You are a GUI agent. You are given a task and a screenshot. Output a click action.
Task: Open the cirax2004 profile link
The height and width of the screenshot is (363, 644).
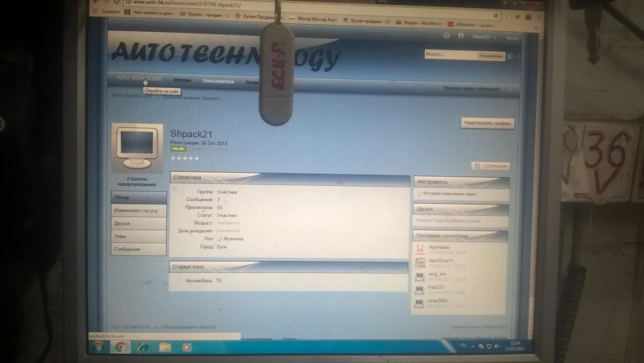pos(437,301)
